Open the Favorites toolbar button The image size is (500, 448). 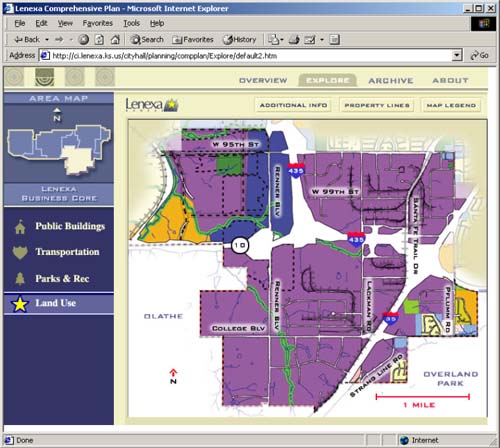pos(193,40)
